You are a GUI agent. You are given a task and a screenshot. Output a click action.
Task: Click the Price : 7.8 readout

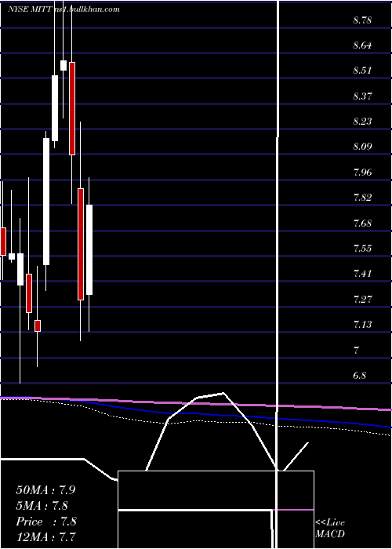(x=45, y=521)
